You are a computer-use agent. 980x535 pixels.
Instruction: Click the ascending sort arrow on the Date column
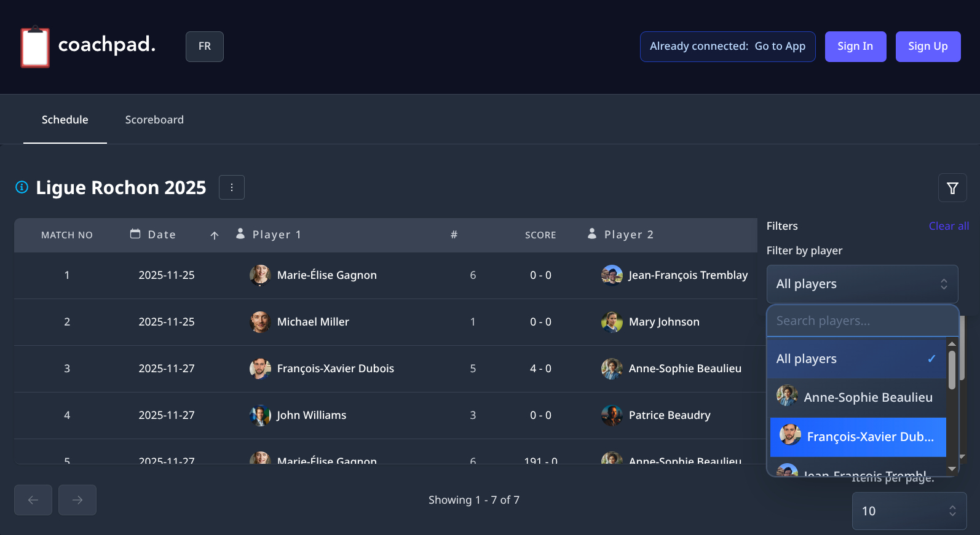[x=213, y=235]
